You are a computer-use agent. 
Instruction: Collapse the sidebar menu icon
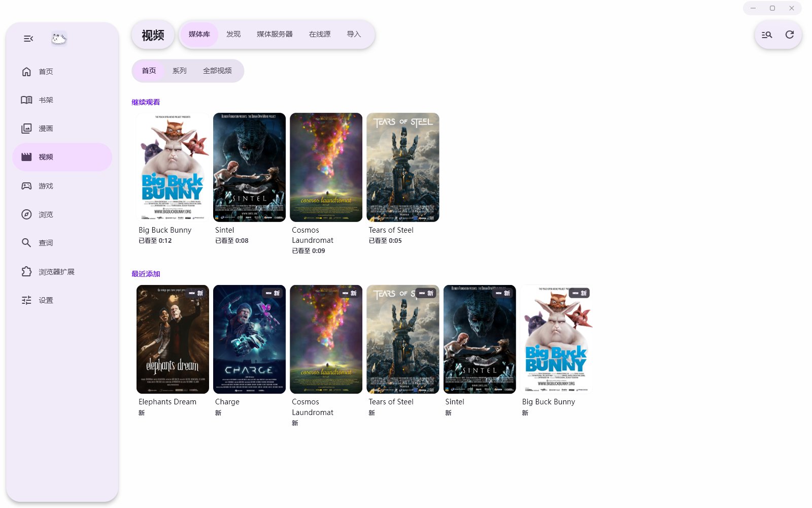pos(28,39)
